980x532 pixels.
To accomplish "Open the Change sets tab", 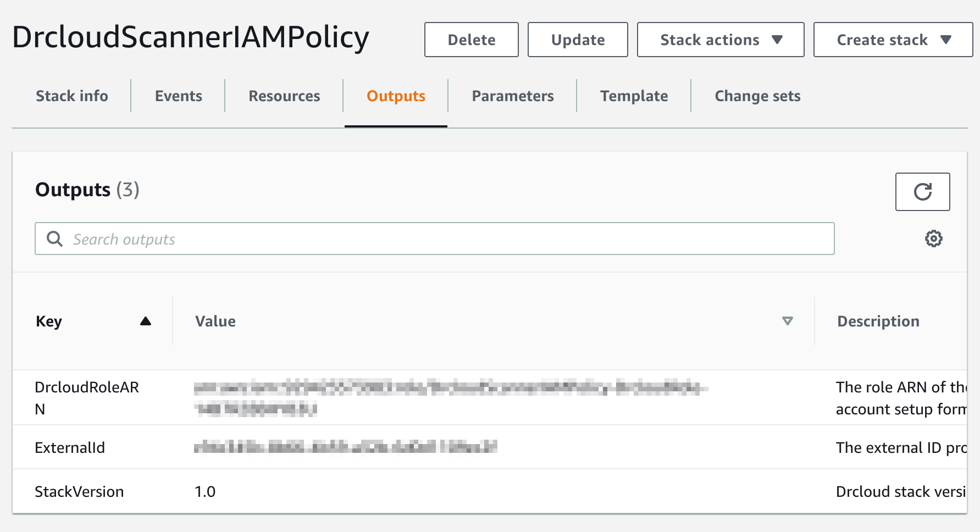I will [x=757, y=96].
